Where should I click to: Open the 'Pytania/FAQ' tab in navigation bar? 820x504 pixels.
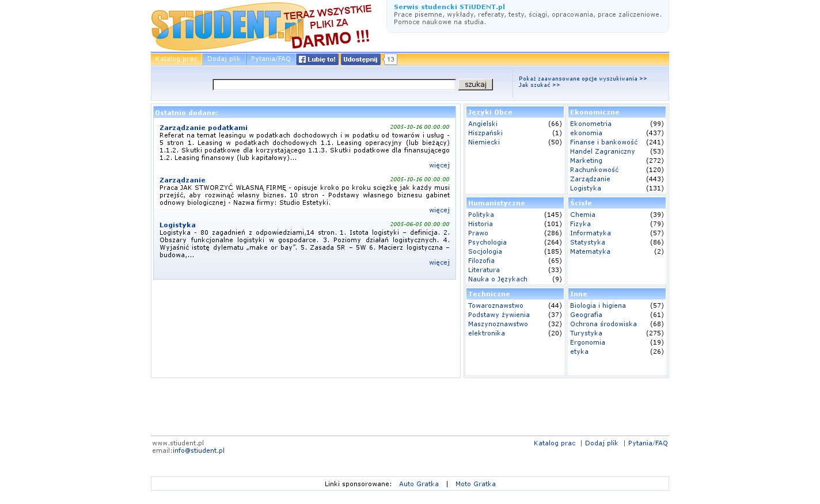tap(271, 59)
